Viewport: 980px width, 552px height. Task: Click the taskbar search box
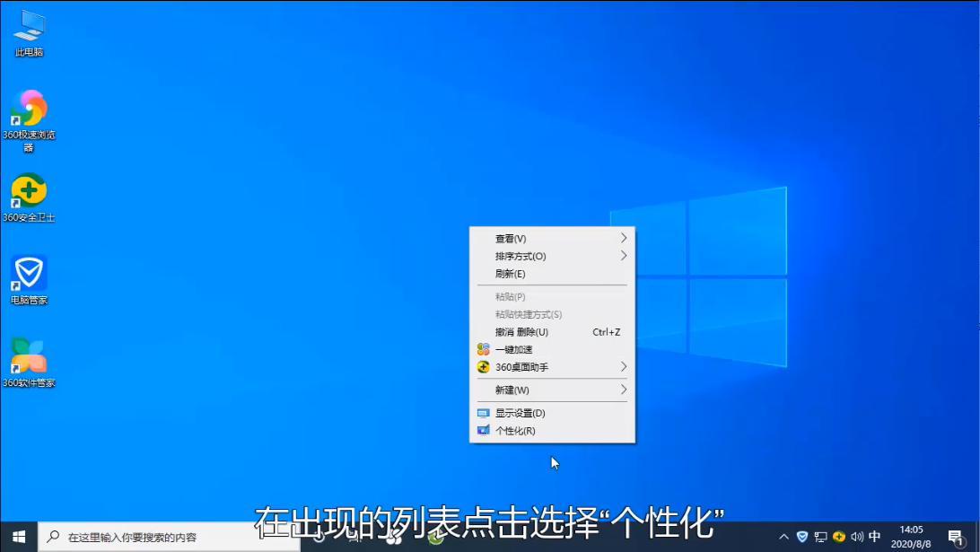click(x=171, y=537)
